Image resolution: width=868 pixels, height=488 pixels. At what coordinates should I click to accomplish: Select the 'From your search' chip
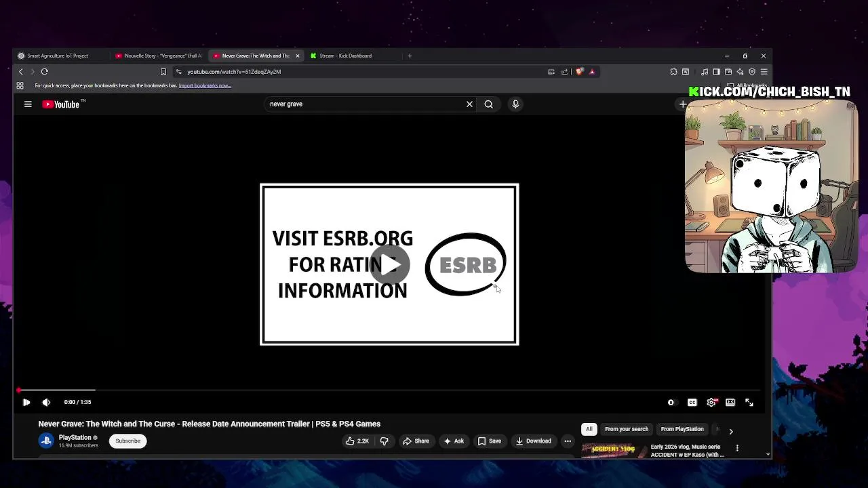[627, 429]
